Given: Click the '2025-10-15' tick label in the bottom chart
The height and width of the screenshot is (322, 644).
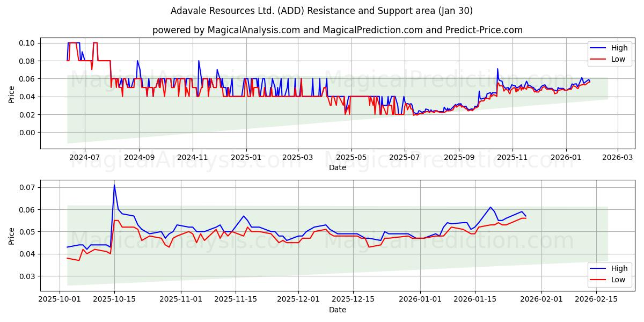Looking at the screenshot, I should pos(114,299).
